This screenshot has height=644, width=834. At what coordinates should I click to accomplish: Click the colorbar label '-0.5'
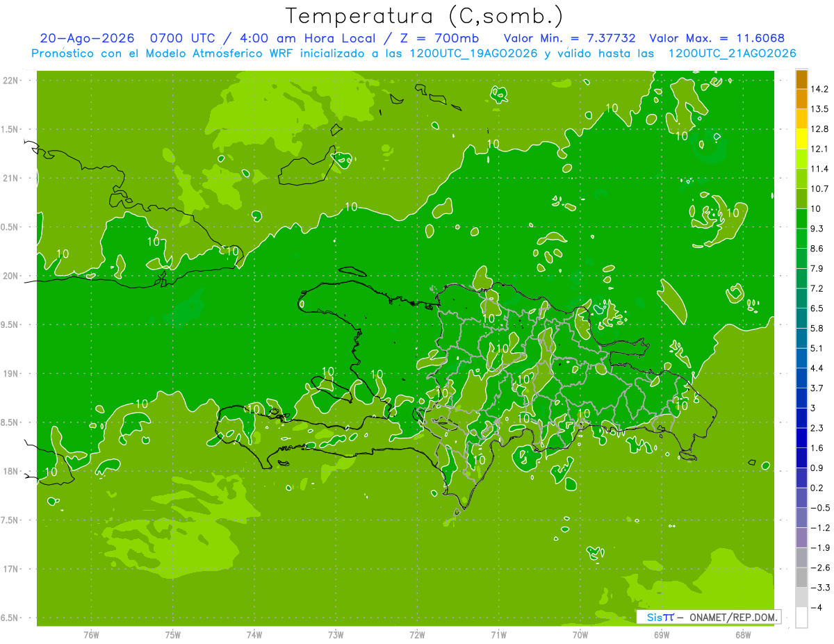[x=821, y=508]
